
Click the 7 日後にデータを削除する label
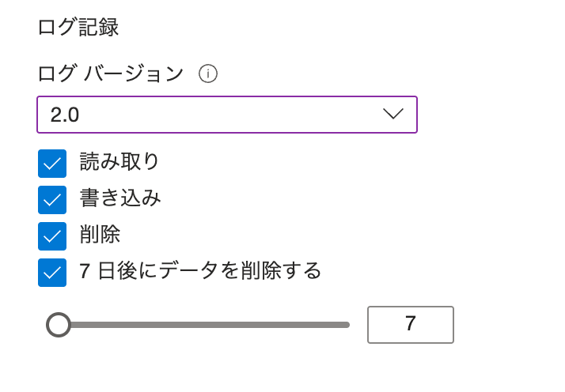201,270
